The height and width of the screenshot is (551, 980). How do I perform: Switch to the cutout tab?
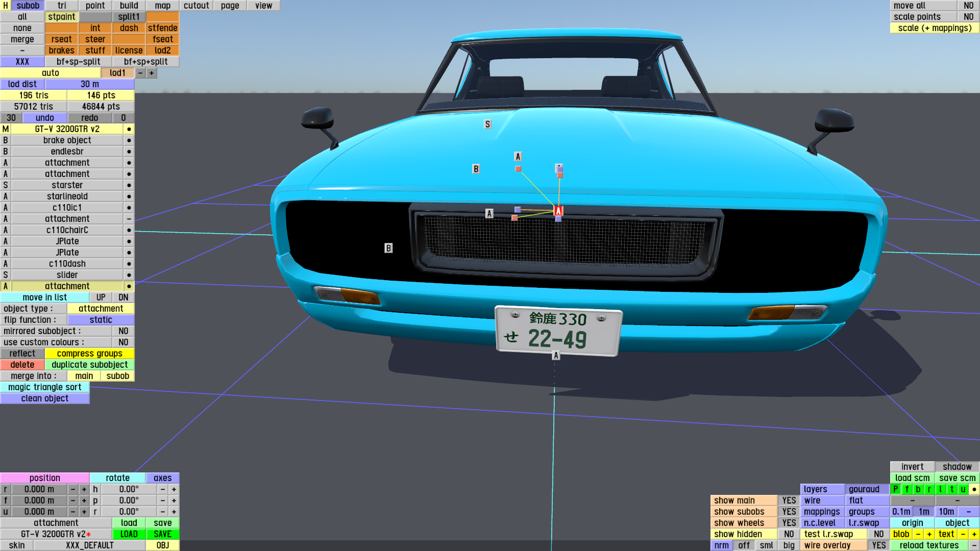click(196, 6)
